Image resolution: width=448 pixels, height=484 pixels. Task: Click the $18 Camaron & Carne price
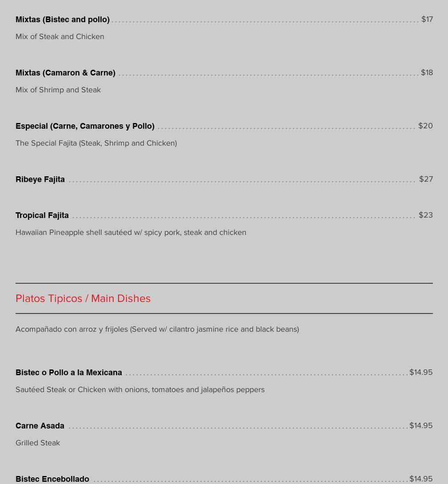[x=427, y=72]
